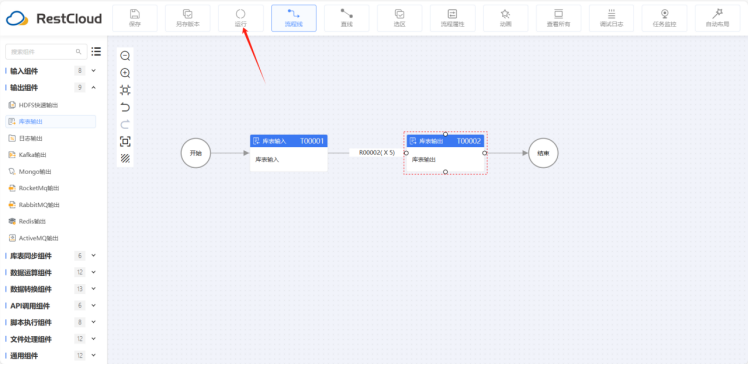Apply 自动布局 auto layout
This screenshot has height=365, width=748.
coord(717,18)
